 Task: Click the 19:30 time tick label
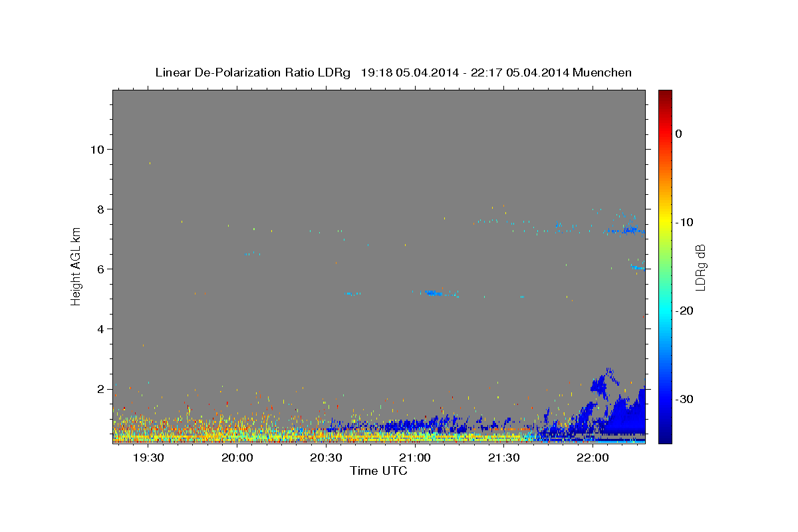point(148,458)
